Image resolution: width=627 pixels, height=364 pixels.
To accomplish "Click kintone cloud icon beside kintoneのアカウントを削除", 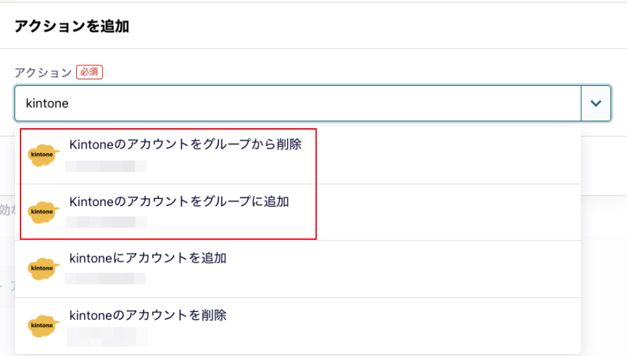I will 44,326.
